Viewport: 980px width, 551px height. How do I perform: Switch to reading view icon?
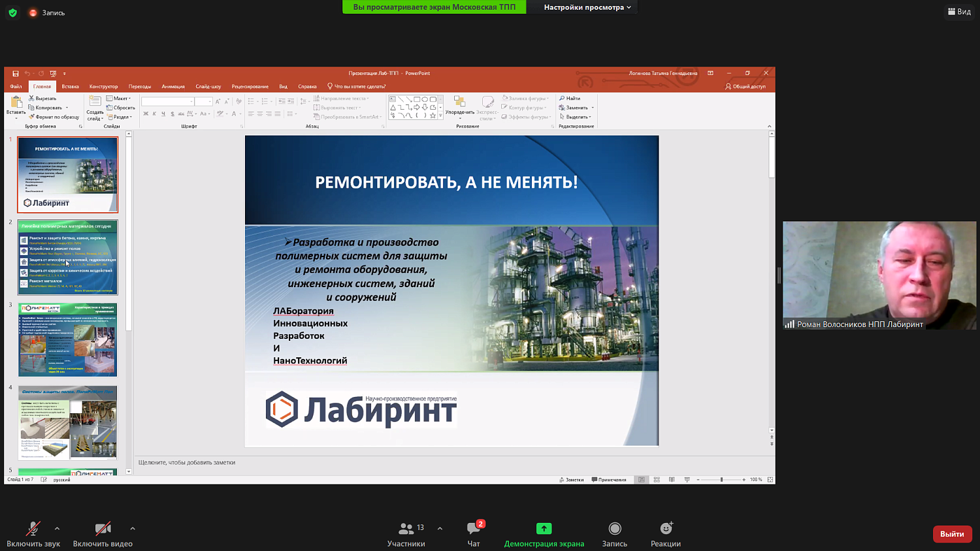[x=672, y=480]
